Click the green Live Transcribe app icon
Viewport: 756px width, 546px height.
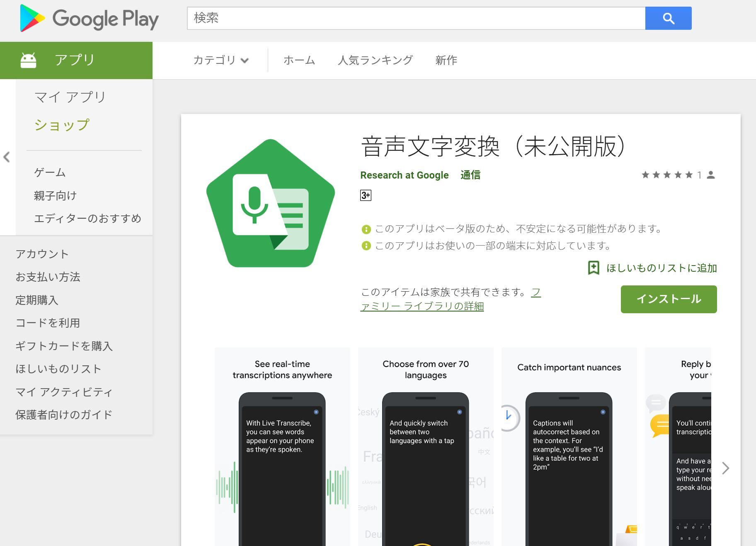point(271,203)
